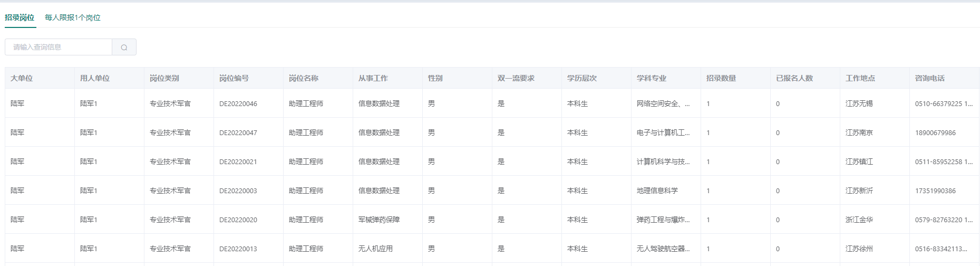980x266 pixels.
Task: Select position code DE20220047 cell
Action: coord(238,133)
